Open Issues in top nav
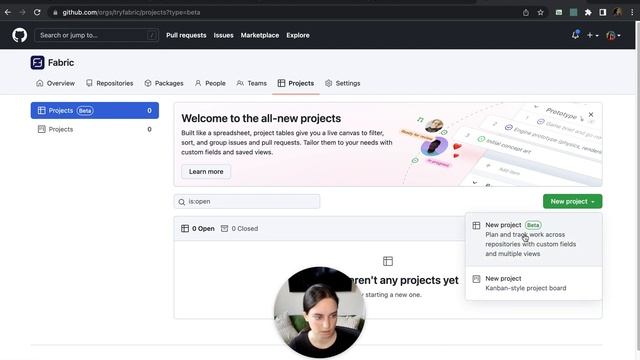 [223, 35]
